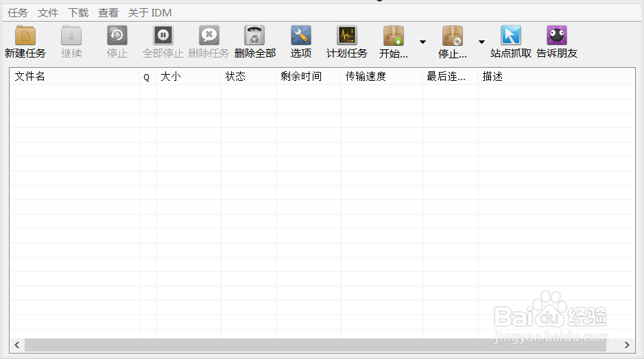Click the 停止... stop queue icon
Viewport: 644px width, 359px height.
[x=453, y=36]
